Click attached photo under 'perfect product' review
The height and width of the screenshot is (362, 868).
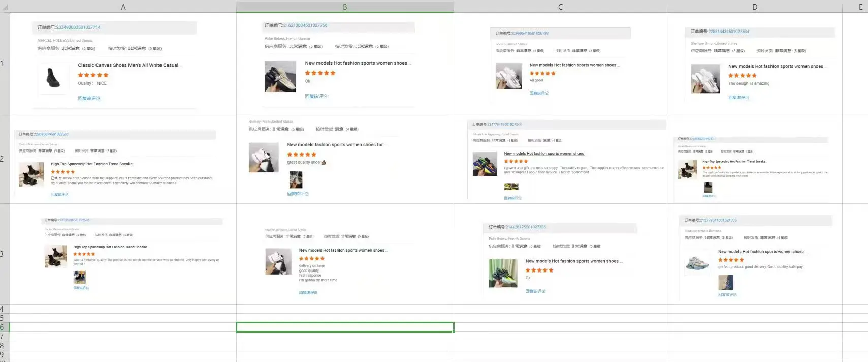tap(726, 282)
